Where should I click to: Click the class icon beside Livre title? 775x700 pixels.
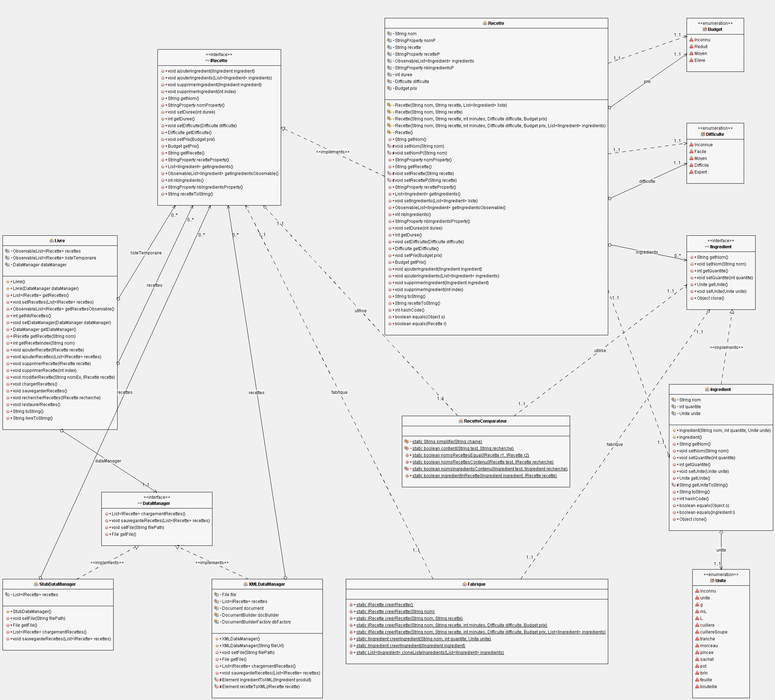[x=51, y=241]
